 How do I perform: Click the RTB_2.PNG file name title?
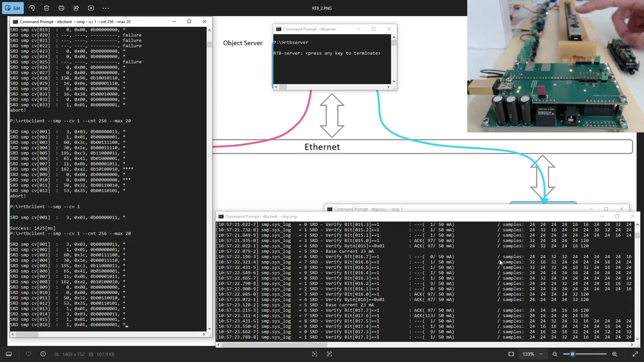(321, 8)
